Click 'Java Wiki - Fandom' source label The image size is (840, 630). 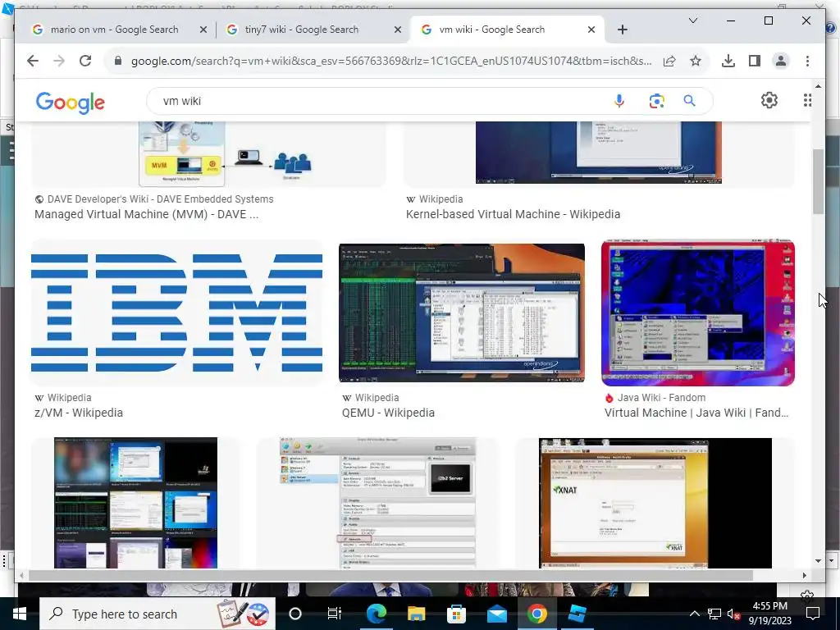click(x=661, y=398)
